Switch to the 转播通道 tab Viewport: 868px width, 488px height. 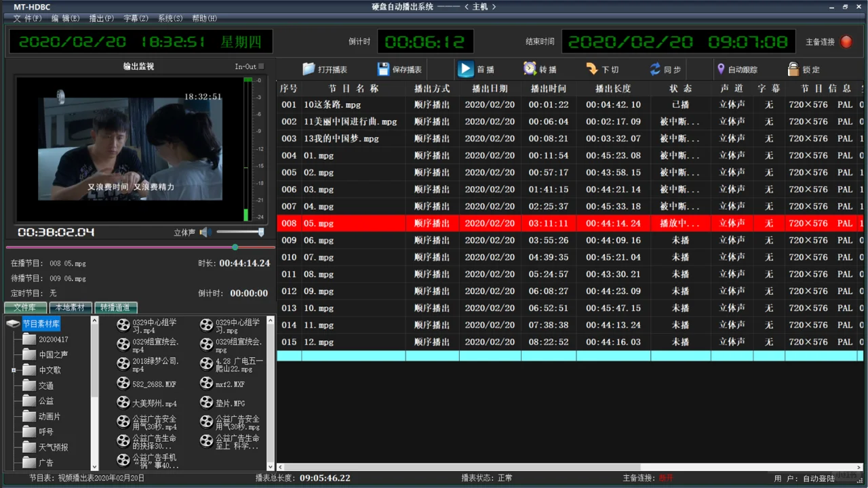[116, 308]
